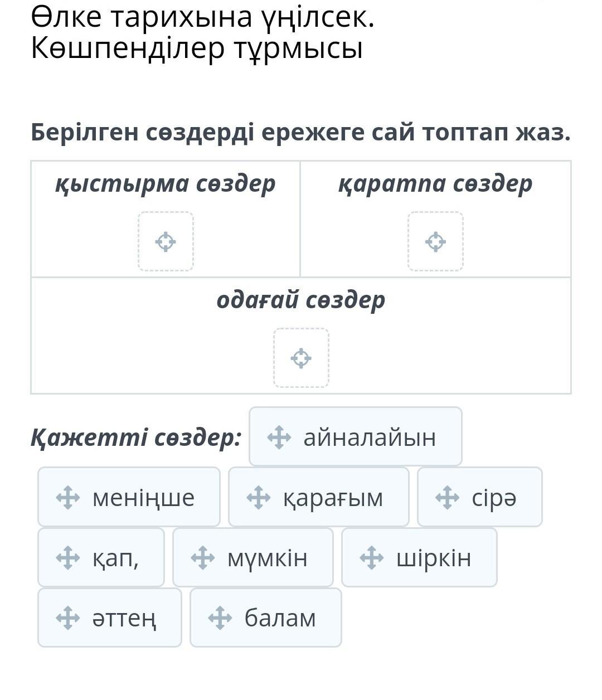Viewport: 602px width, 700px height.
Task: Click drop target under қыстырма сөздер
Action: 166,241
